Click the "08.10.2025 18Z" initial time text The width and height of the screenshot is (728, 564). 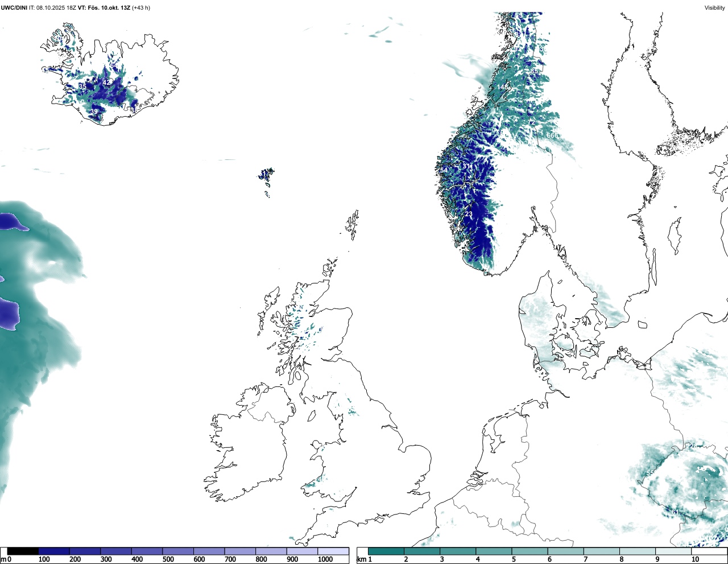(x=57, y=8)
